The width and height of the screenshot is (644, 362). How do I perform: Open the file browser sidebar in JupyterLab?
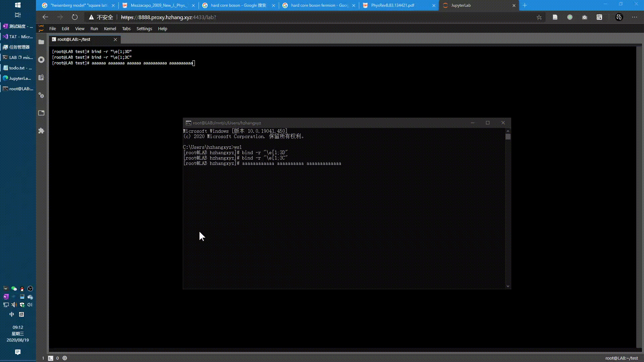pos(41,42)
